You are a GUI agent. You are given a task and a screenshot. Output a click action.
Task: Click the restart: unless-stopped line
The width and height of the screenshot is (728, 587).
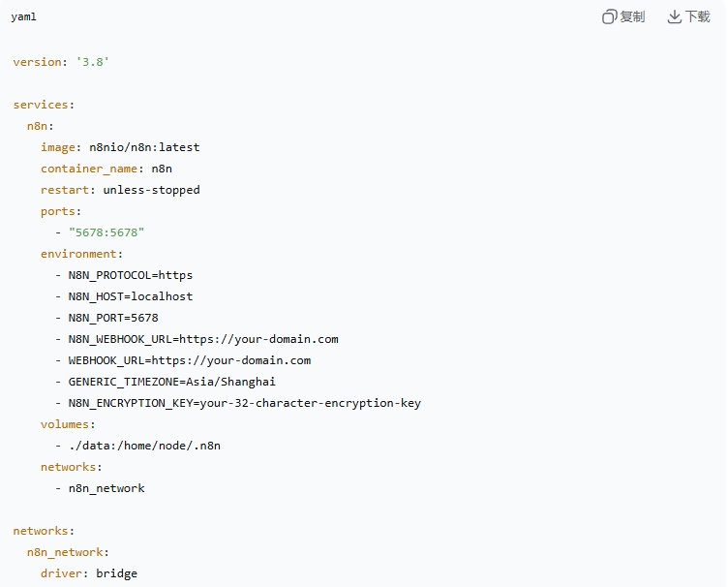120,191
